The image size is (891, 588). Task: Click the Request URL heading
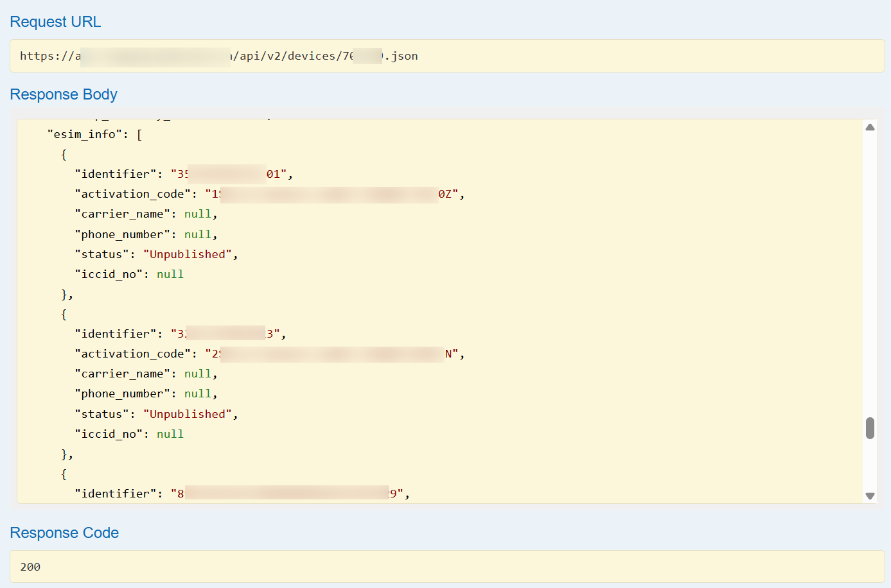coord(55,22)
